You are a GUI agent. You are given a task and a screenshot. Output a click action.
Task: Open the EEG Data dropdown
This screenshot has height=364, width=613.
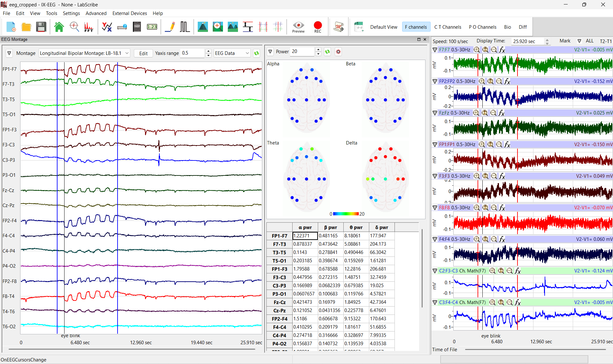[x=232, y=53]
